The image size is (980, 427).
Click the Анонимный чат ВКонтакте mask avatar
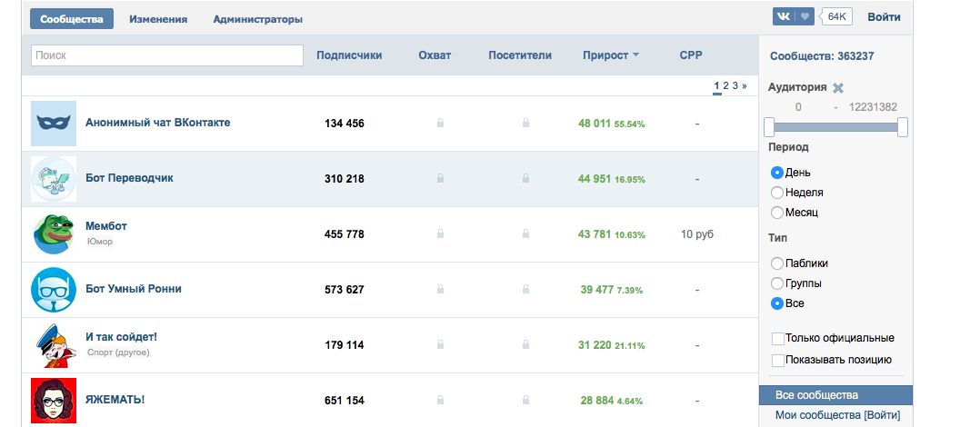click(54, 124)
